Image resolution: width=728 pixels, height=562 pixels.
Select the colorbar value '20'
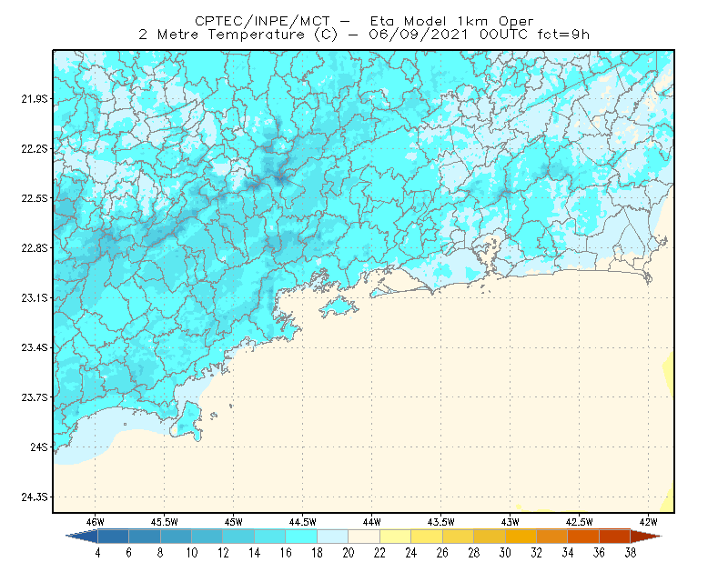tap(349, 553)
